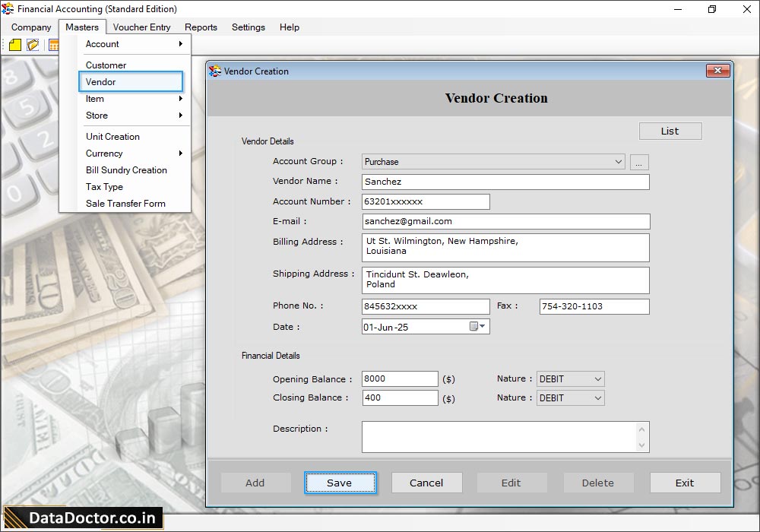Click the open folder icon on the toolbar

(31, 45)
